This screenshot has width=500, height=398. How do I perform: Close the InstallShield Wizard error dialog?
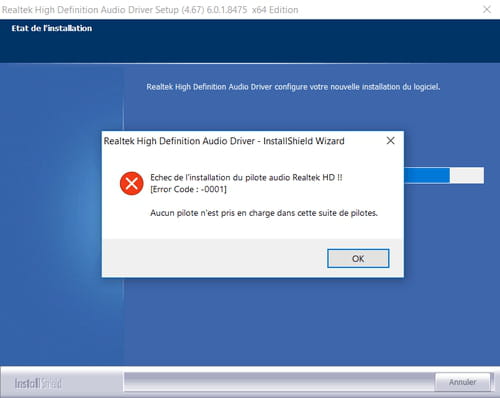pyautogui.click(x=391, y=141)
